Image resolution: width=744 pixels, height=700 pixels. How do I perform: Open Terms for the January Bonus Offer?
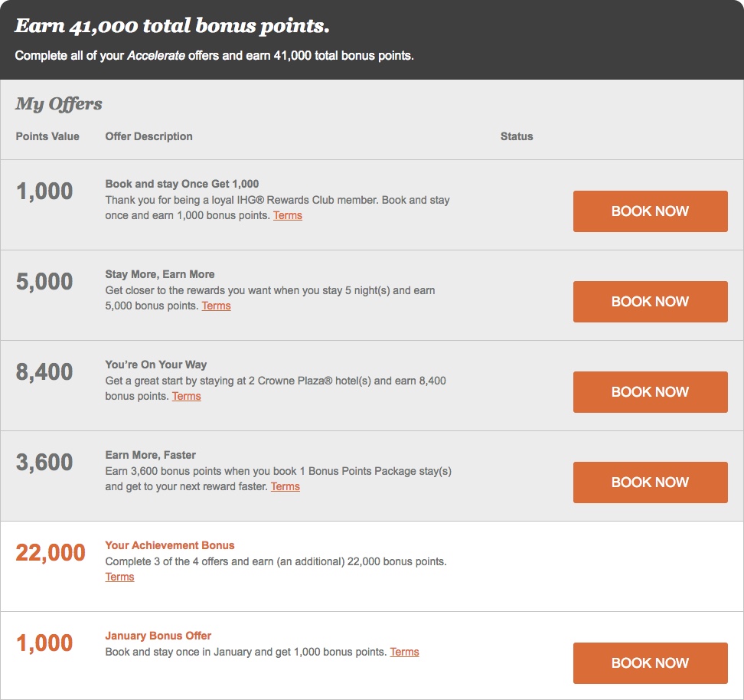pos(404,652)
